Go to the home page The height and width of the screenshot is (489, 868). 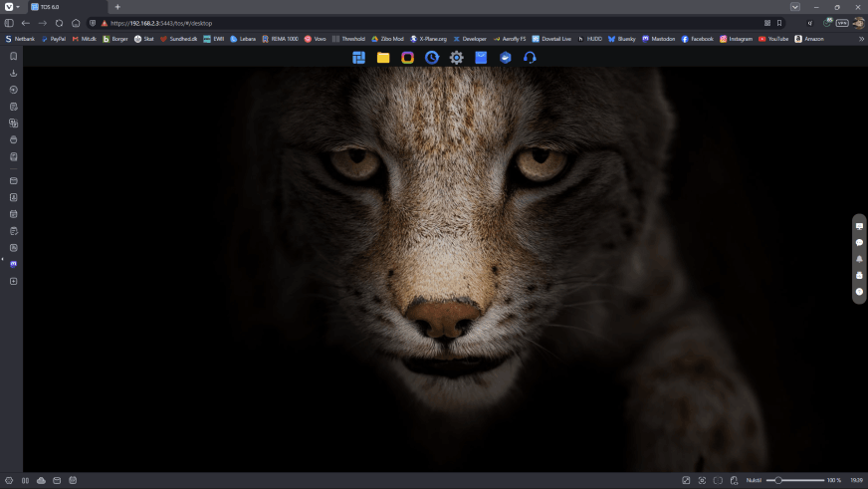coord(76,23)
